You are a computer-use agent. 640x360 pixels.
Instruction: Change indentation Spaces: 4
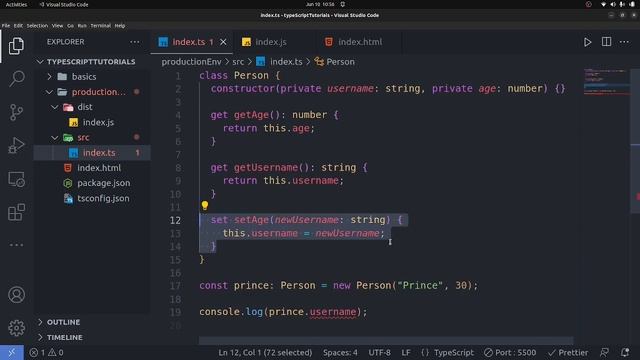click(340, 352)
